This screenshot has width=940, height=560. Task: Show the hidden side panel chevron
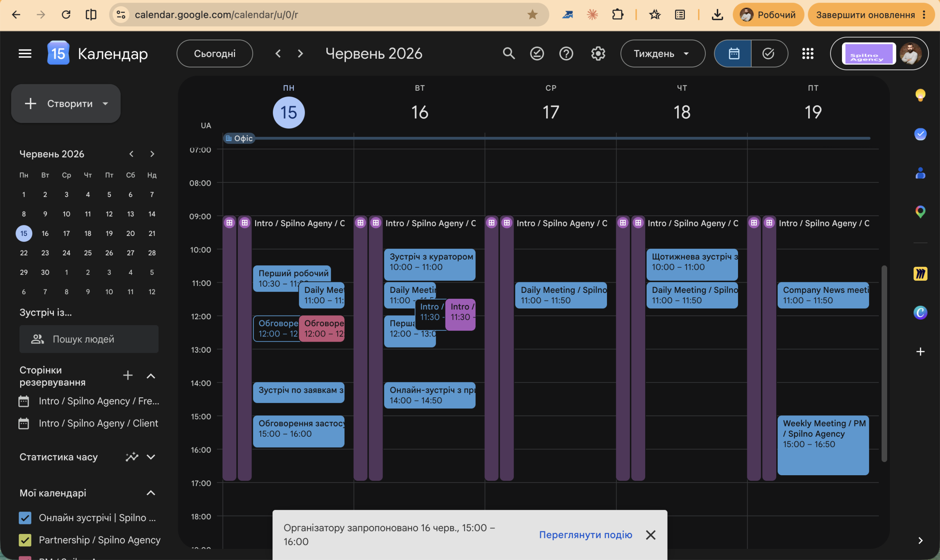(x=920, y=541)
